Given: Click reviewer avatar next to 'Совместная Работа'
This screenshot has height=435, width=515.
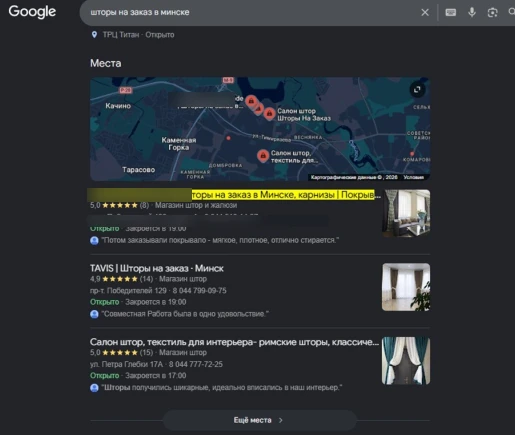Looking at the screenshot, I should [x=94, y=314].
